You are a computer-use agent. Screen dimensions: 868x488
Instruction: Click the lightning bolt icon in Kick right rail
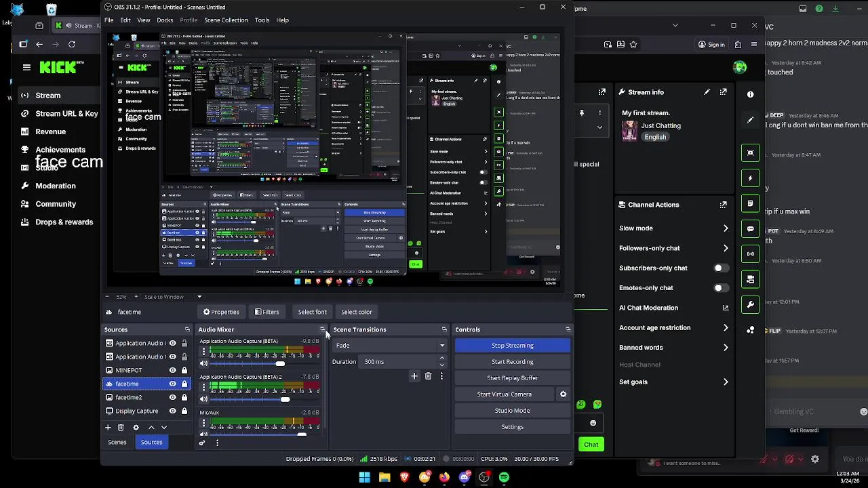(x=750, y=178)
